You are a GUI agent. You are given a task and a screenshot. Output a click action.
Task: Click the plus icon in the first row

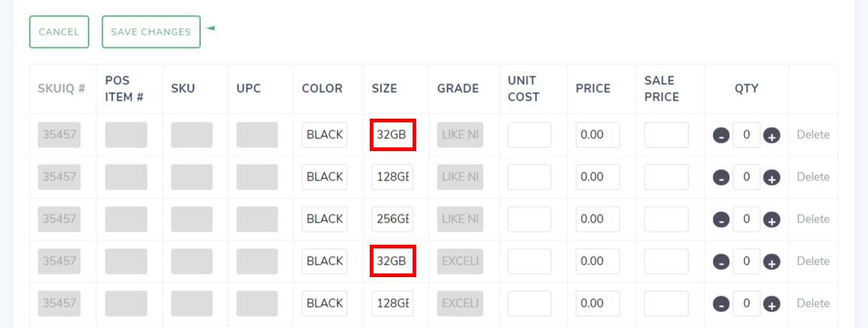click(771, 136)
